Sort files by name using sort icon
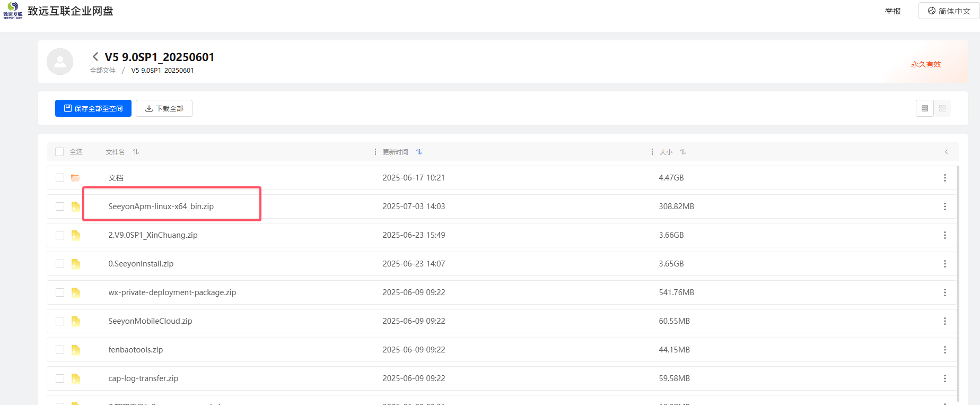980x405 pixels. tap(136, 152)
